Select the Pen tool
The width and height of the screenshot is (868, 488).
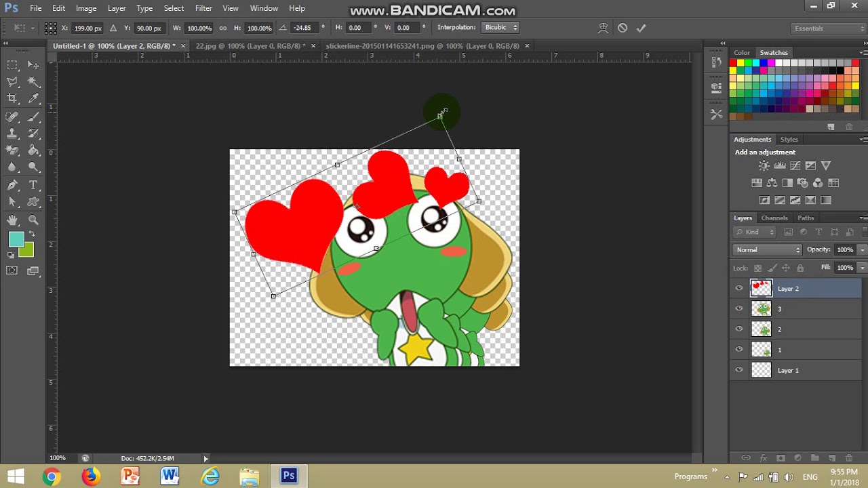[x=12, y=185]
